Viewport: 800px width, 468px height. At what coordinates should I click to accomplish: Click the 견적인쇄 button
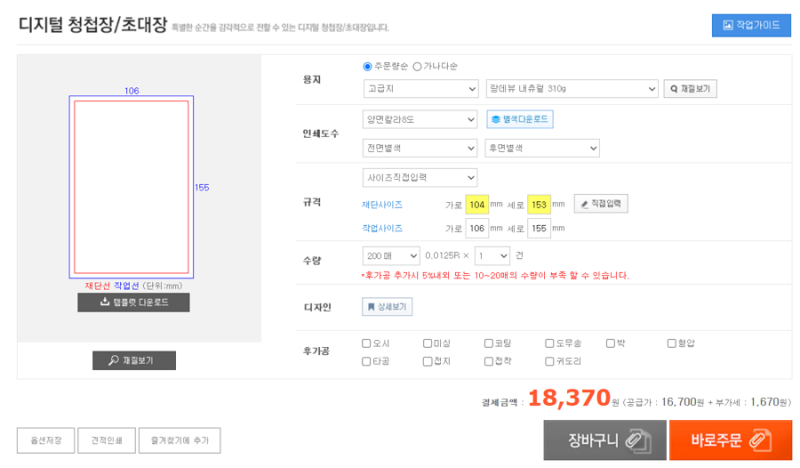(x=107, y=440)
